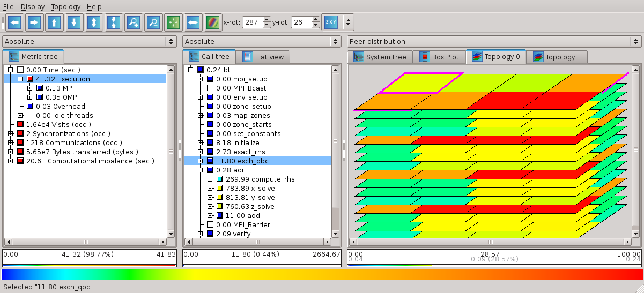The height and width of the screenshot is (293, 644).
Task: Select the Bytes transferred metric row
Action: (78, 152)
